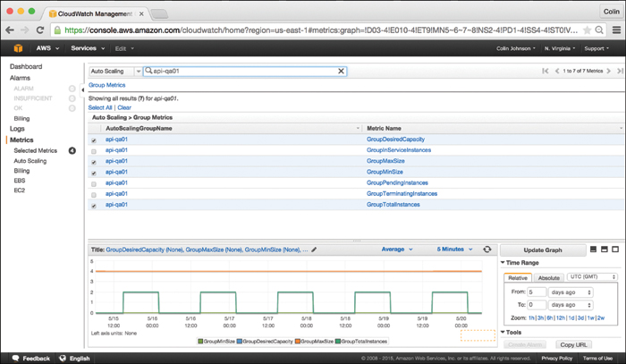
Task: Click the address bar magnifier icon
Action: point(599,30)
